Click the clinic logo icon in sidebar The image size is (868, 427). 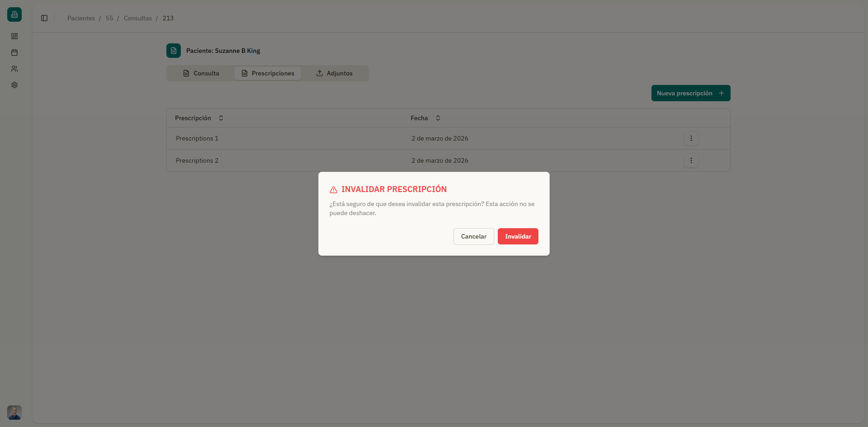[x=14, y=14]
